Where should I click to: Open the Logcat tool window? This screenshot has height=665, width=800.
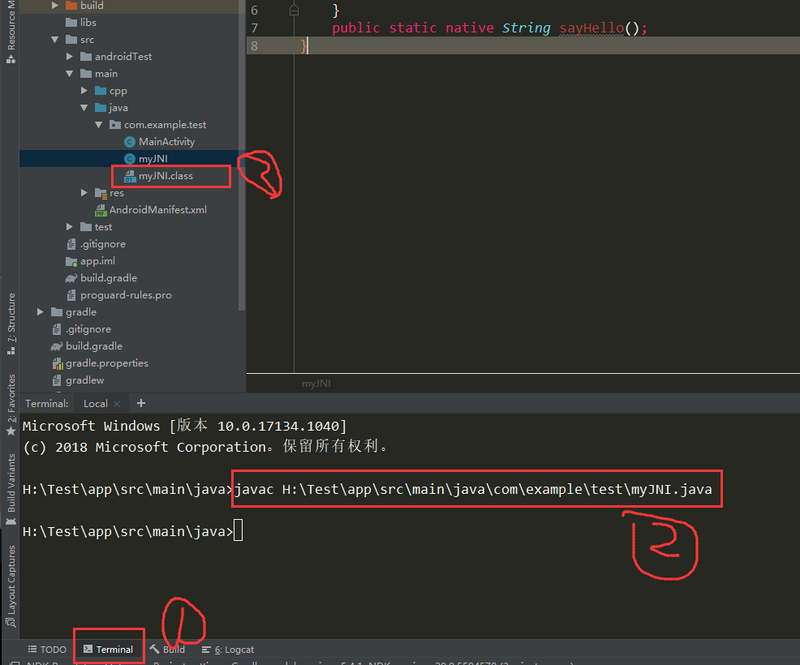pyautogui.click(x=228, y=649)
